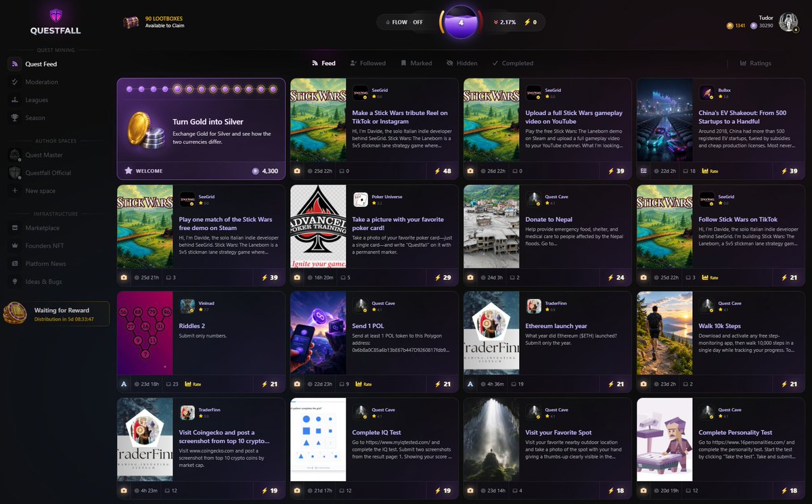Open the Ratings view
812x504 pixels.
(x=755, y=64)
